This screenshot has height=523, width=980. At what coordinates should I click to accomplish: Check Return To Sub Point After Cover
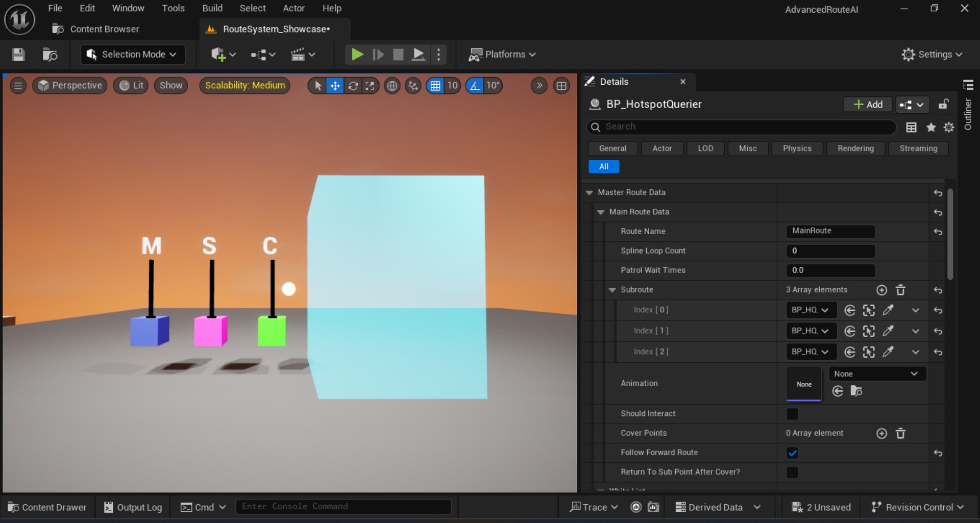click(792, 472)
